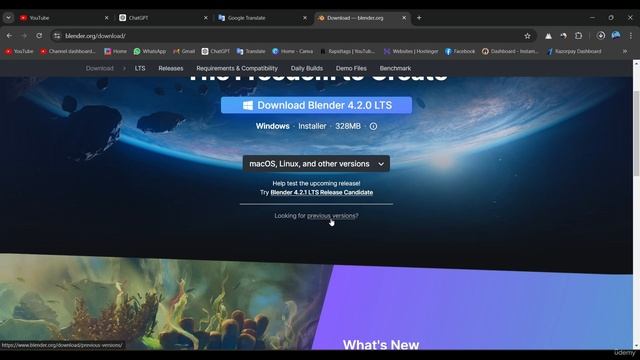Open a new browser tab
Image resolution: width=640 pixels, height=360 pixels.
tap(419, 18)
